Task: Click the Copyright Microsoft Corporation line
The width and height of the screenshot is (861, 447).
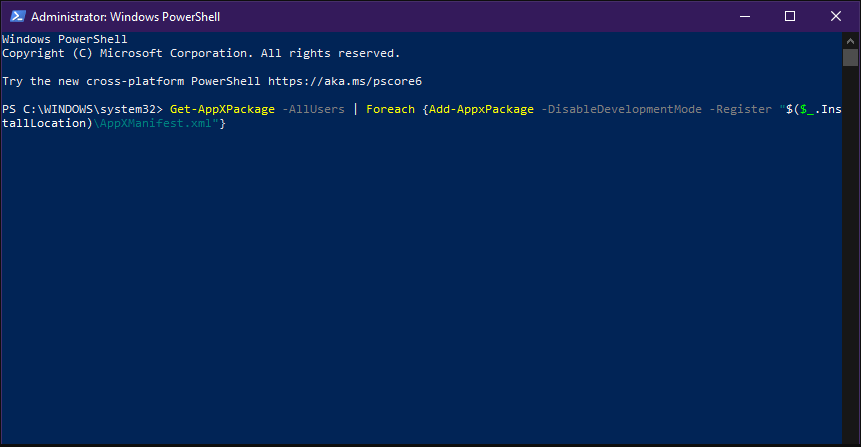Action: pyautogui.click(x=201, y=53)
